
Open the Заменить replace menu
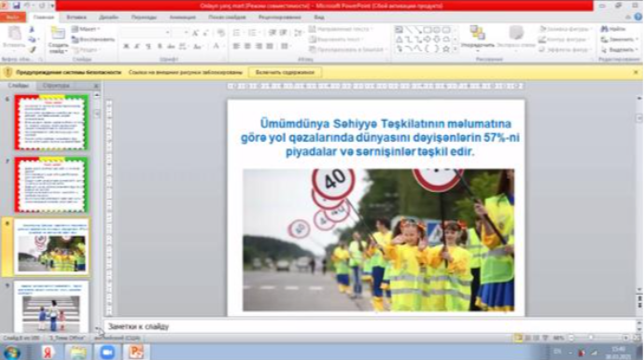pyautogui.click(x=620, y=39)
